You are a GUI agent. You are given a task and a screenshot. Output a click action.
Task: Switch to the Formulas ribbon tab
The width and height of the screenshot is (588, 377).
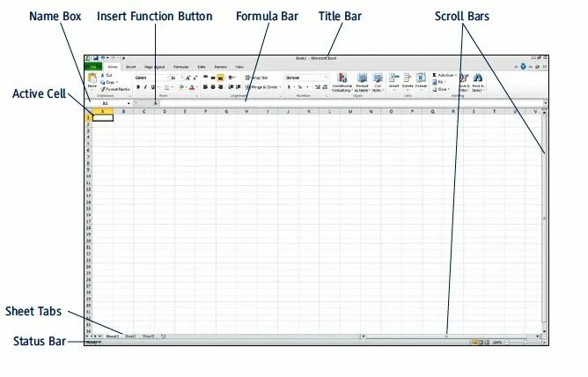181,67
